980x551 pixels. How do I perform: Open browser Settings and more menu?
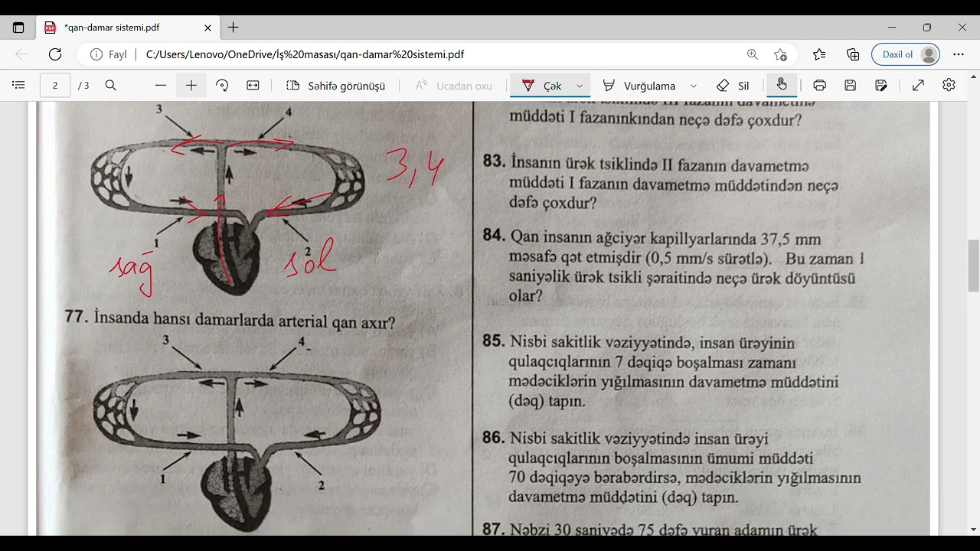959,54
